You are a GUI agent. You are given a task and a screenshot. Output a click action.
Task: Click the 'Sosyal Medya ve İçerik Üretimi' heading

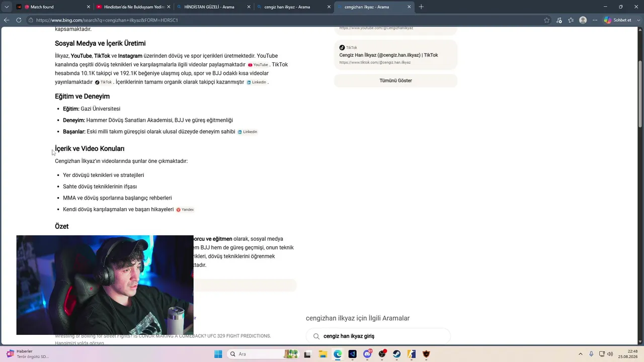(x=100, y=43)
